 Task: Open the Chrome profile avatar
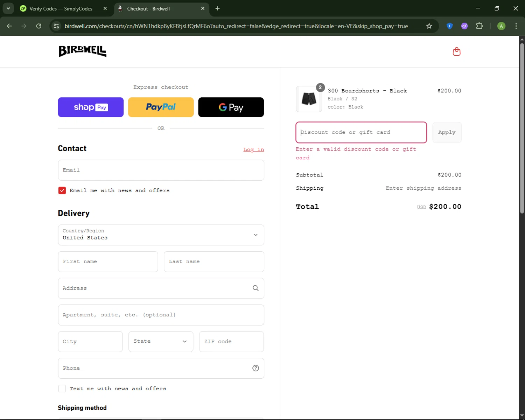[x=501, y=26]
